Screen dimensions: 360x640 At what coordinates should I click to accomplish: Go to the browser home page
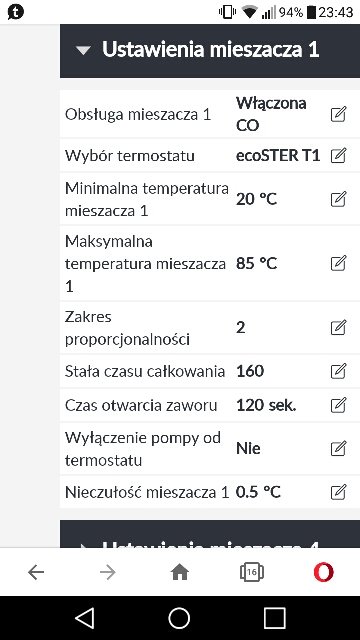(x=180, y=572)
